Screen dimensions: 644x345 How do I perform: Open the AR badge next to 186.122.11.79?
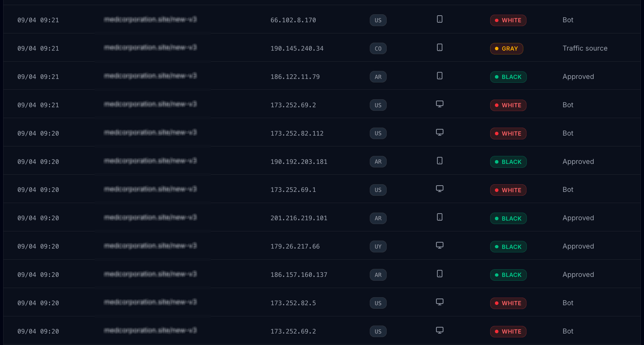point(378,77)
